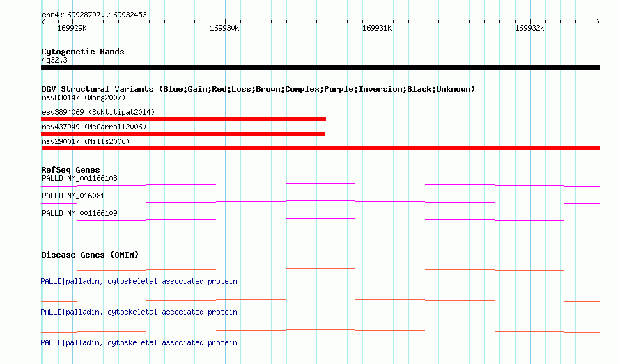Click the third orange OMIM gene line
This screenshot has height=364, width=620.
pyautogui.click(x=320, y=331)
